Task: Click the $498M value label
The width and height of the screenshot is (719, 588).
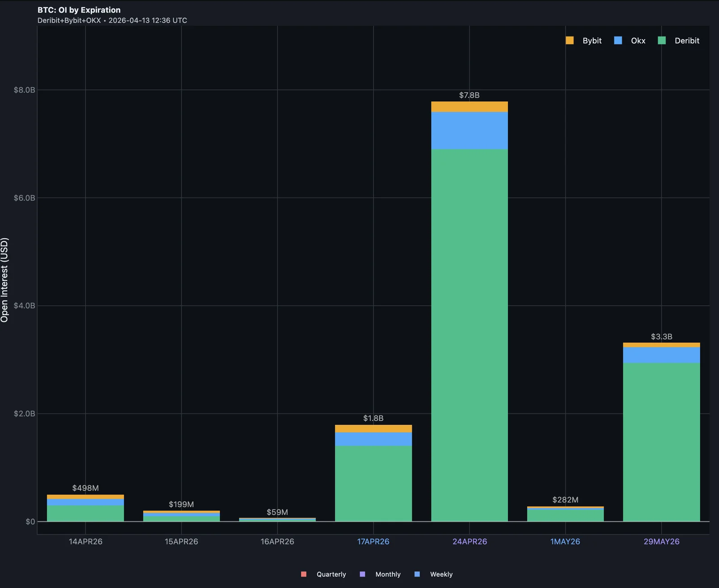Action: tap(84, 488)
